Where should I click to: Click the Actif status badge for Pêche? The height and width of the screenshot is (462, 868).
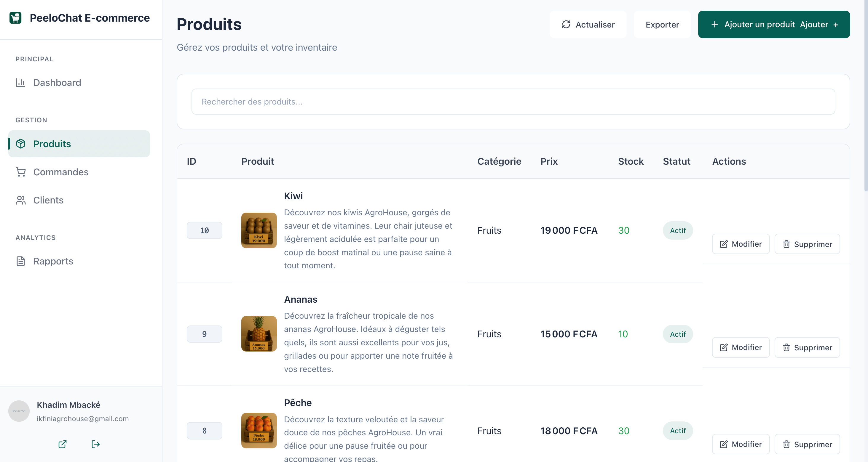pyautogui.click(x=677, y=430)
